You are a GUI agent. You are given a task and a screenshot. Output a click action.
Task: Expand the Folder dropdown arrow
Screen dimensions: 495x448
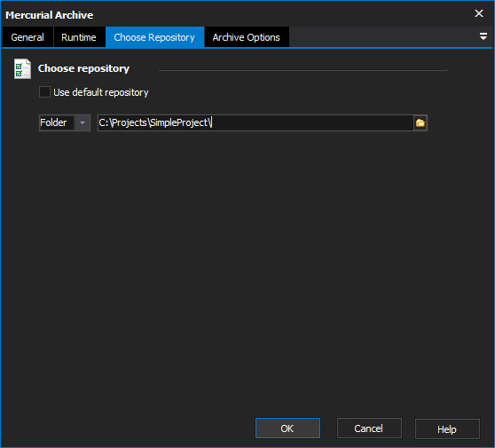(x=82, y=122)
